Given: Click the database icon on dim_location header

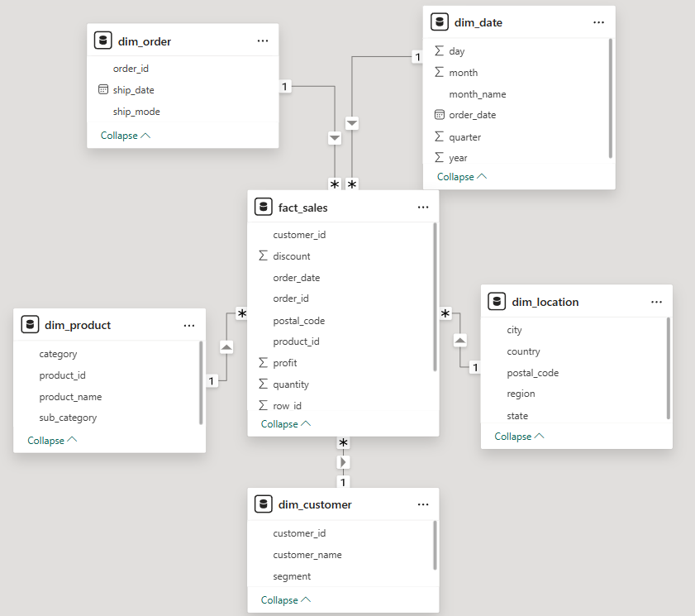Looking at the screenshot, I should pyautogui.click(x=497, y=301).
